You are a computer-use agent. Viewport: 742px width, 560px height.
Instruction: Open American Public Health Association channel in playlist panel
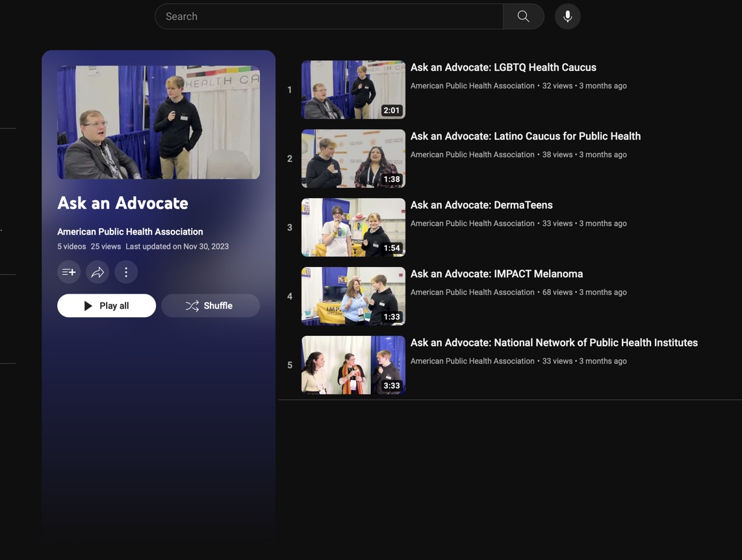[x=130, y=232]
